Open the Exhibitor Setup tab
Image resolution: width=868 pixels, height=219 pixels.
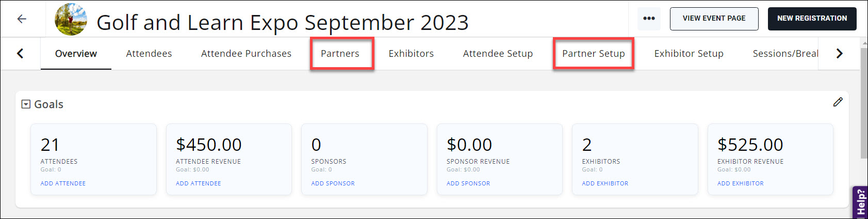tap(689, 54)
